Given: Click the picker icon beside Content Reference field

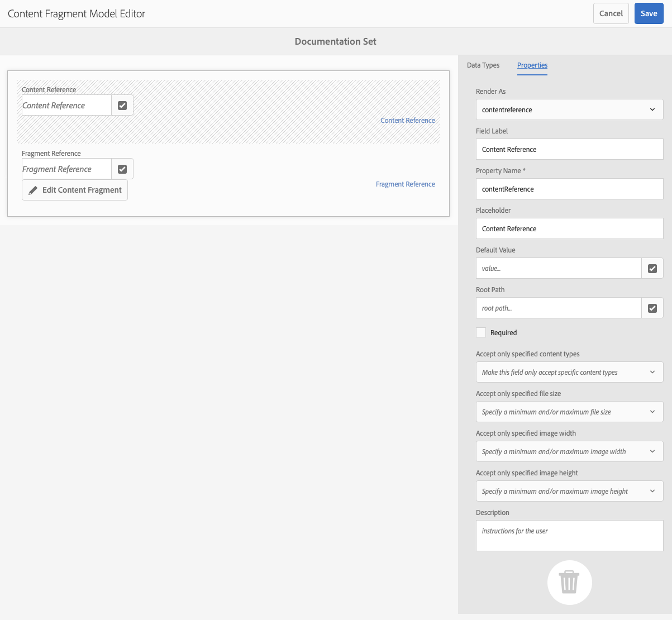Looking at the screenshot, I should [x=122, y=105].
